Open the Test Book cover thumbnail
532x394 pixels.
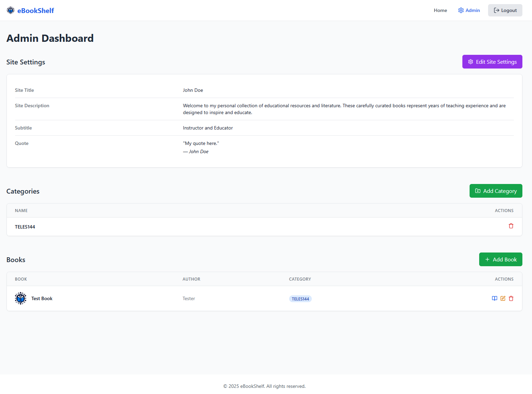tap(21, 298)
